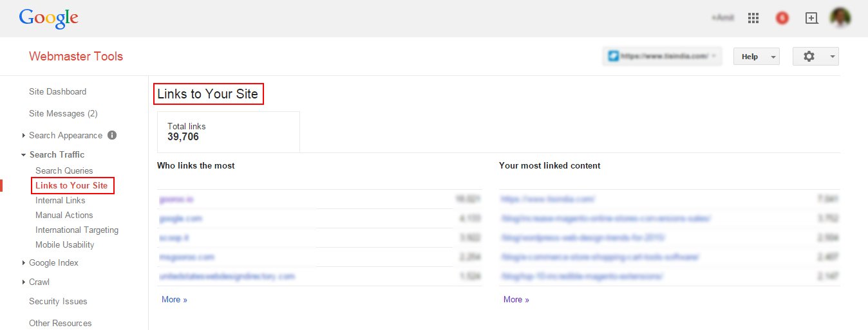Image resolution: width=868 pixels, height=330 pixels.
Task: Open the account profile picture
Action: click(x=840, y=18)
